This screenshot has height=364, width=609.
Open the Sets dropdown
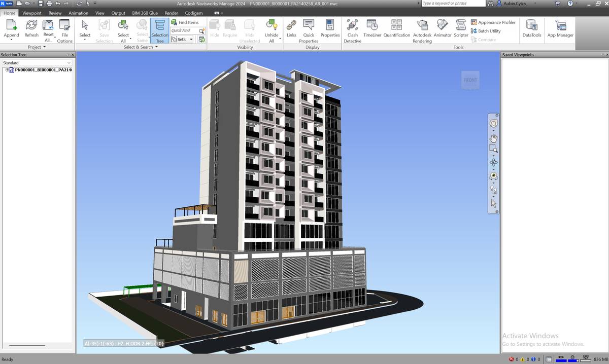click(x=182, y=39)
